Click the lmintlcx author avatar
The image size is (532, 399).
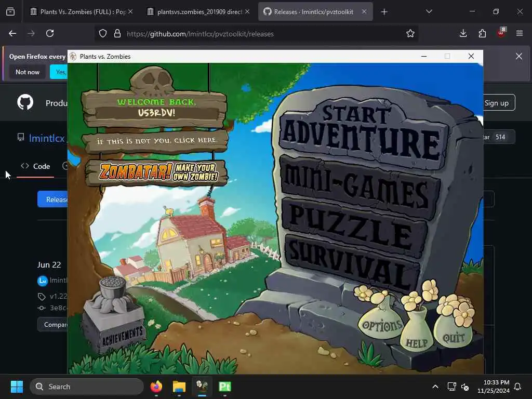(x=43, y=281)
